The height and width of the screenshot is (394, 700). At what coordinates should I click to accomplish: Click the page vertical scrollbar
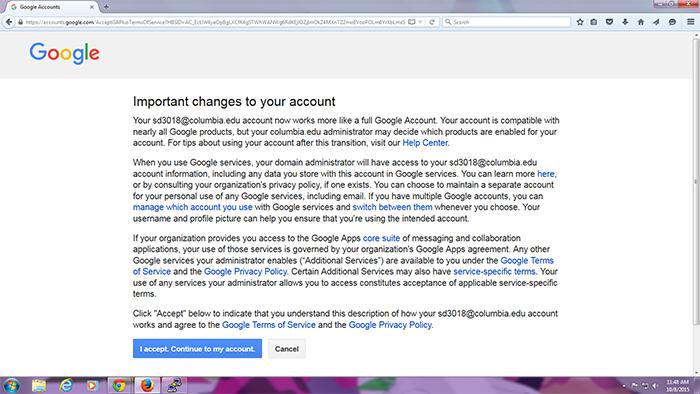point(696,182)
